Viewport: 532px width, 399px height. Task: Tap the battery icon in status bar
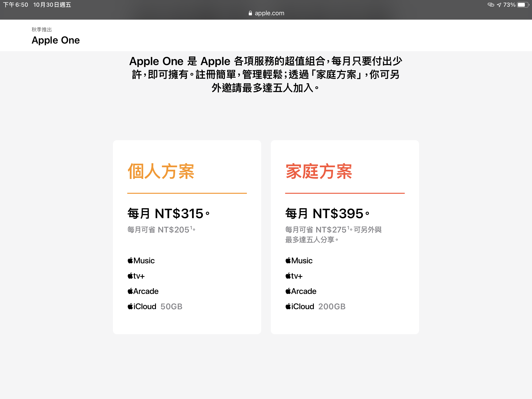tap(523, 5)
